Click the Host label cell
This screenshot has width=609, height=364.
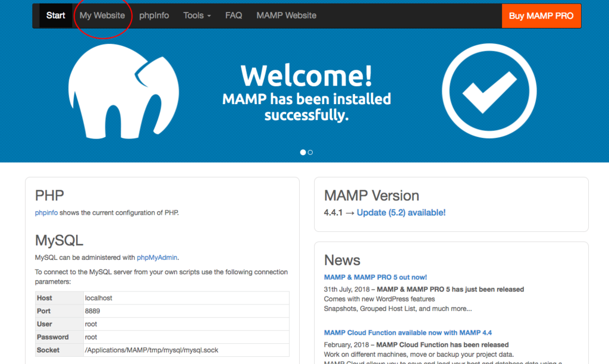[x=59, y=298]
